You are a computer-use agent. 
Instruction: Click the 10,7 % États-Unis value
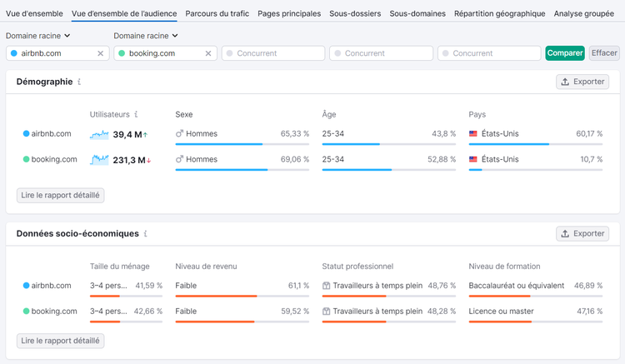(x=592, y=159)
